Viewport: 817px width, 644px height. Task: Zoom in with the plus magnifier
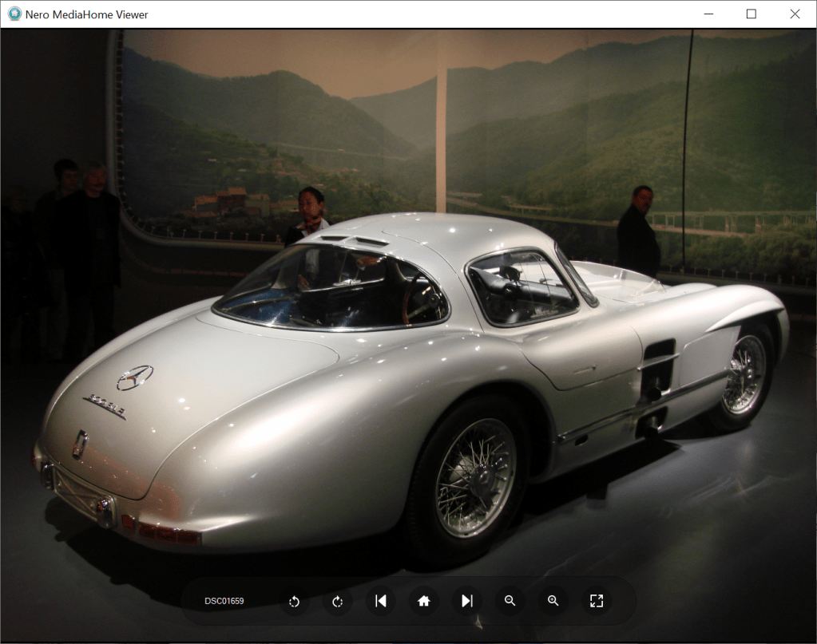[x=553, y=601]
